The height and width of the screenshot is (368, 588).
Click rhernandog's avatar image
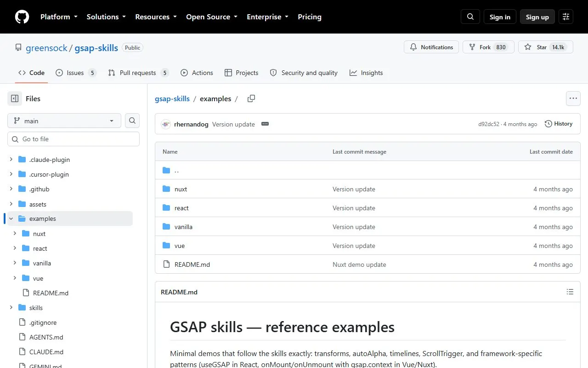(x=166, y=124)
